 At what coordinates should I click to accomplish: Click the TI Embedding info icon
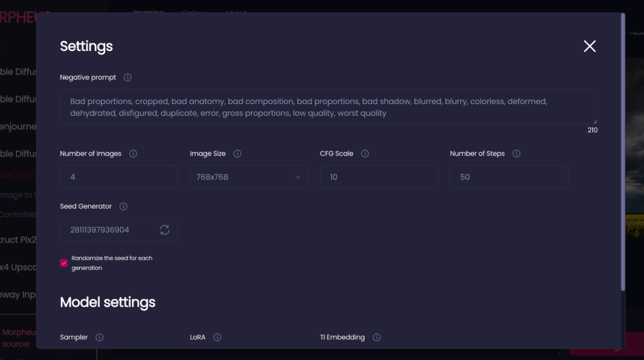coord(377,337)
